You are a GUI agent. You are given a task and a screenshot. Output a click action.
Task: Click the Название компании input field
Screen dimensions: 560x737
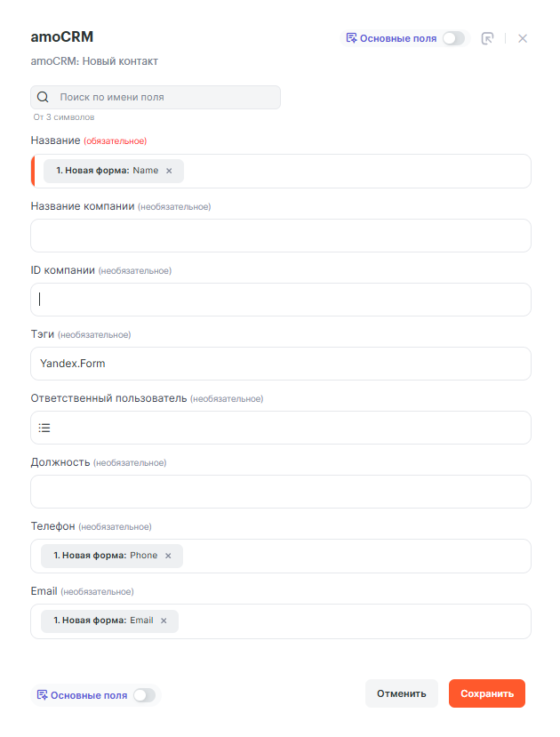coord(281,236)
